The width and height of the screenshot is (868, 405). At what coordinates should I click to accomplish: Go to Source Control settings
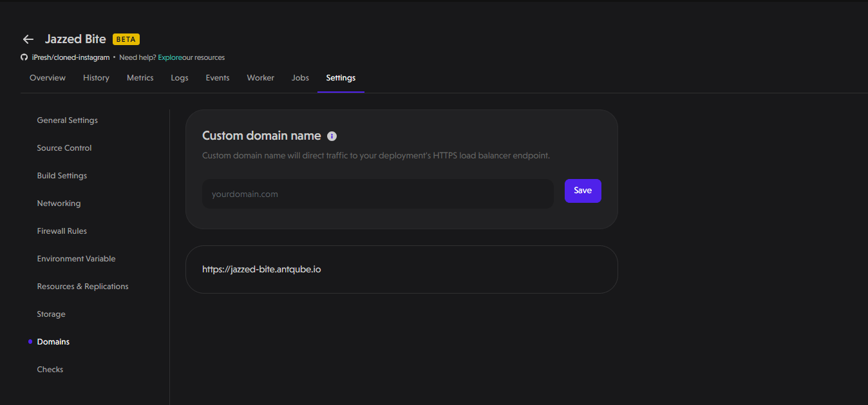click(64, 148)
